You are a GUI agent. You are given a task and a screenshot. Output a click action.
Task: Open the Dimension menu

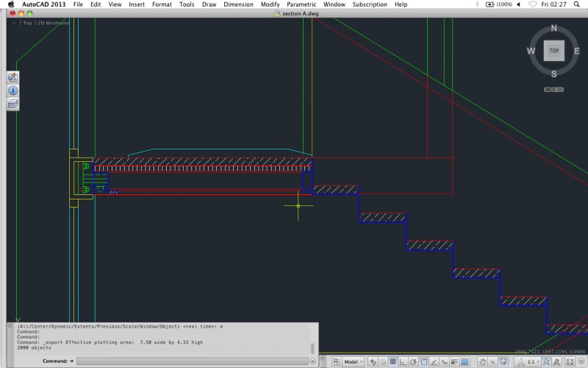click(x=238, y=4)
